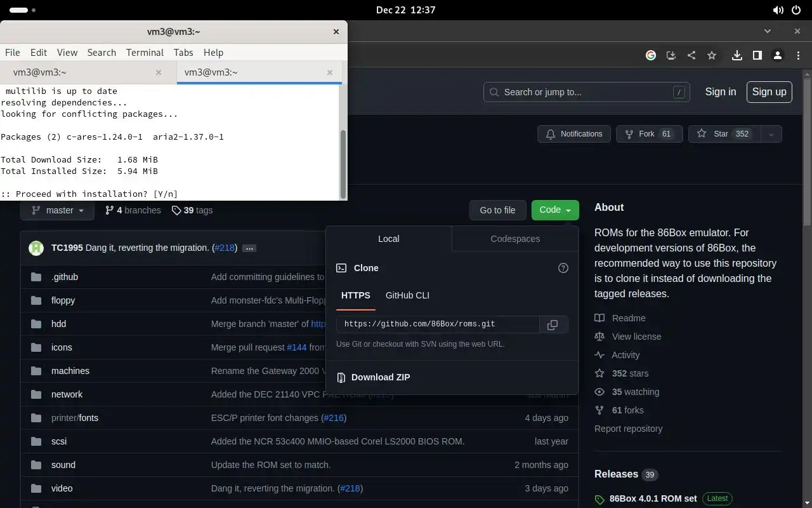
Task: Open the 35 watching link
Action: pyautogui.click(x=627, y=392)
